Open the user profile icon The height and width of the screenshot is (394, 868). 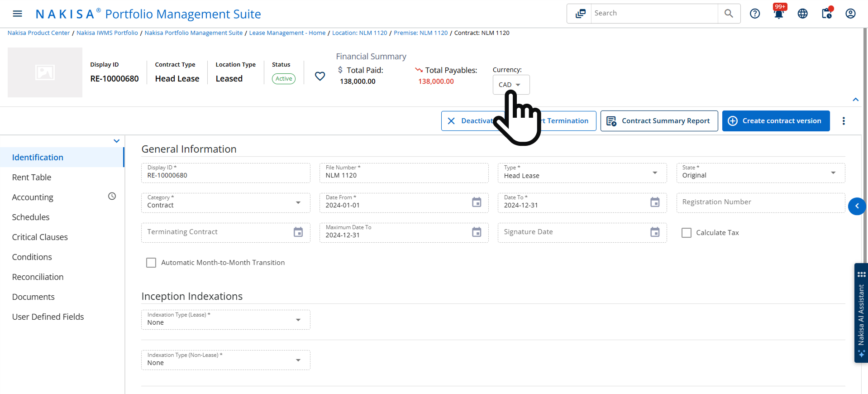pos(850,14)
